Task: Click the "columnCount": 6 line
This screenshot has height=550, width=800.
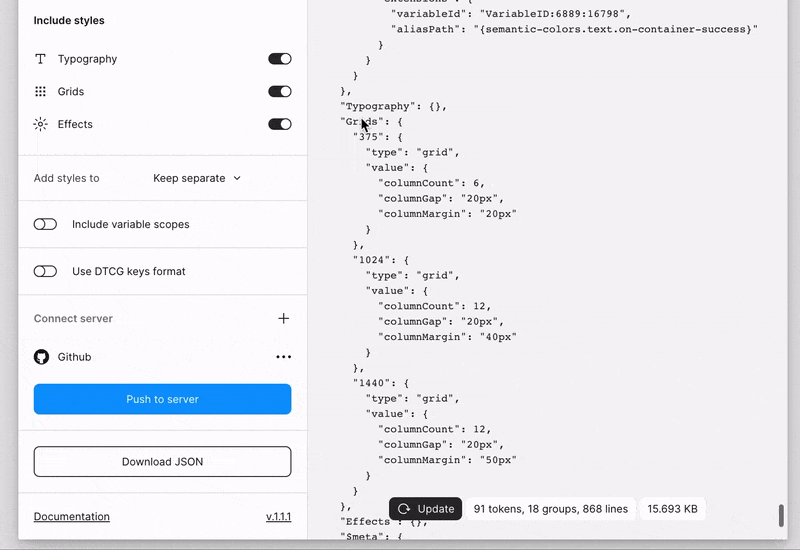Action: click(431, 183)
